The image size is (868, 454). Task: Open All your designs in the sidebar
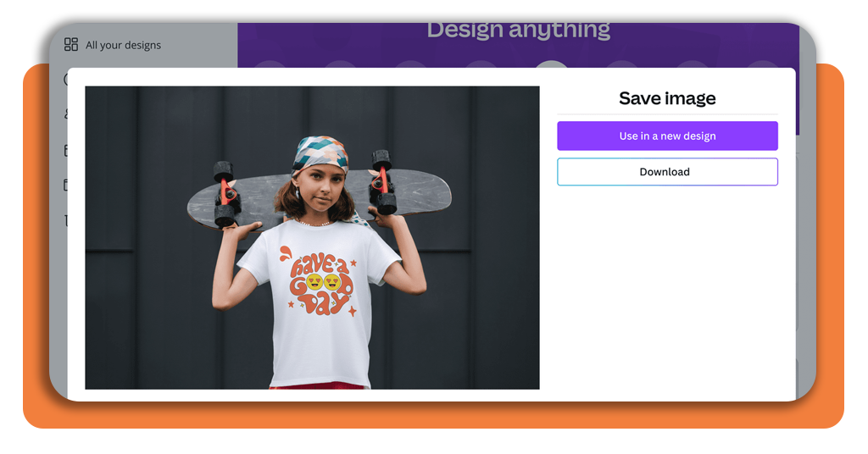113,45
